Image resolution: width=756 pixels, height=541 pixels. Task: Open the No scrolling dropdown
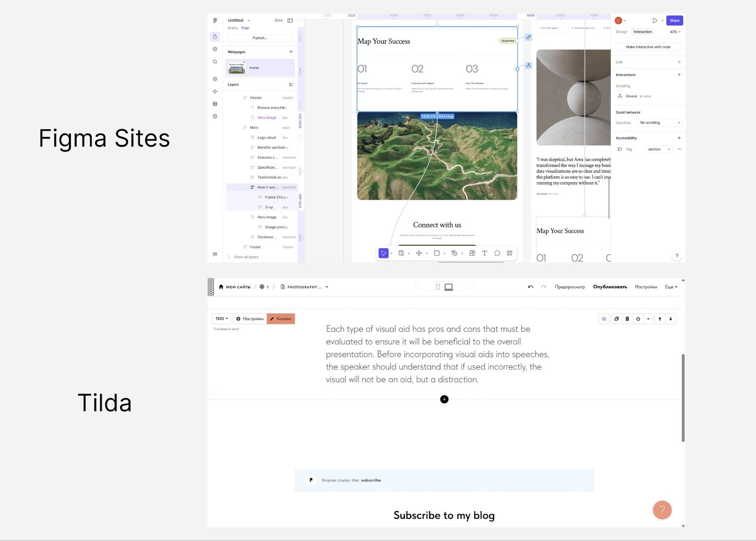click(660, 123)
